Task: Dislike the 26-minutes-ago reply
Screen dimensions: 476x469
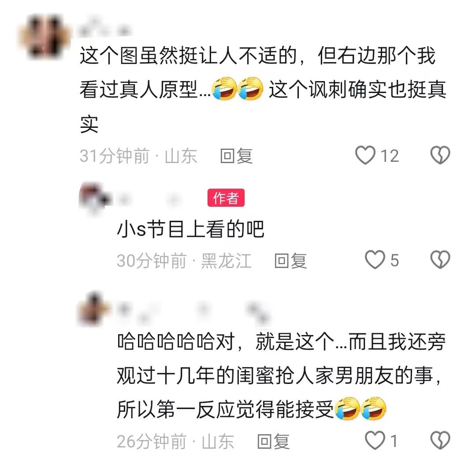Action: [x=440, y=440]
